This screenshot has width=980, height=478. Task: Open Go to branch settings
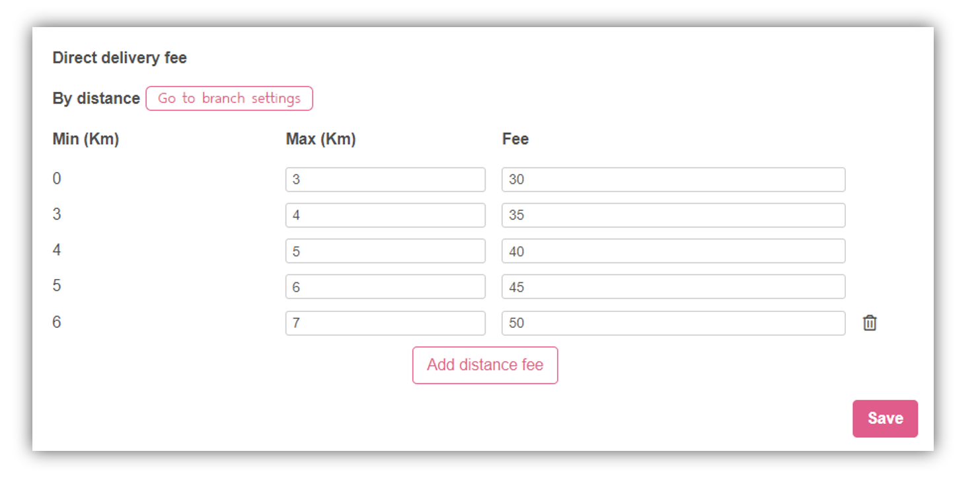pyautogui.click(x=229, y=99)
